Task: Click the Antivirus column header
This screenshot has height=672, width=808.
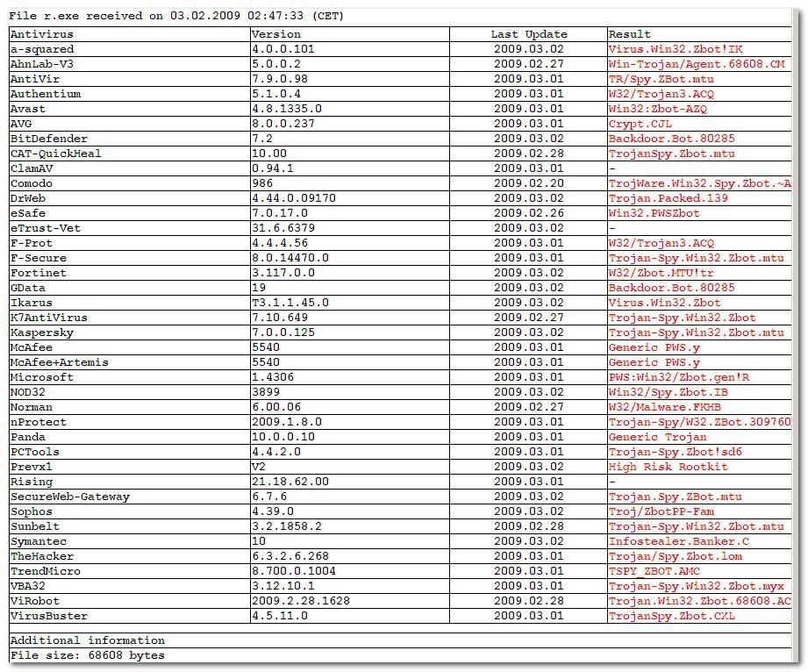Action: click(x=41, y=34)
